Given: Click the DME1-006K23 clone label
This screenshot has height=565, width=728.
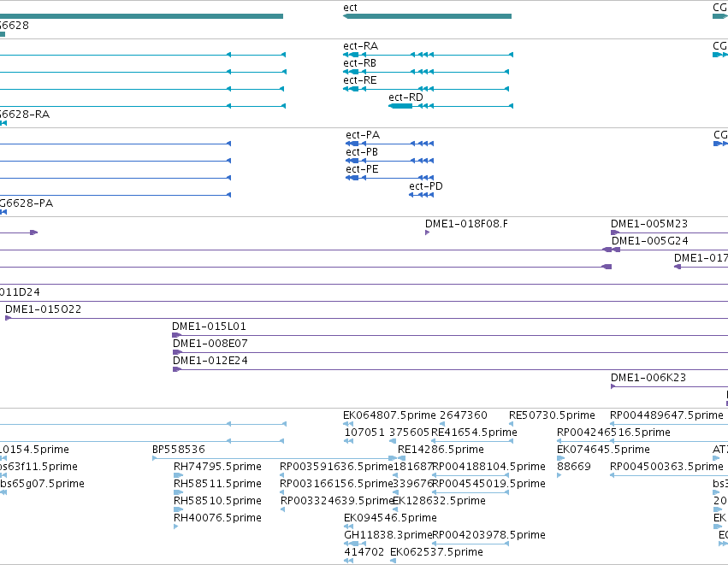Looking at the screenshot, I should 648,378.
